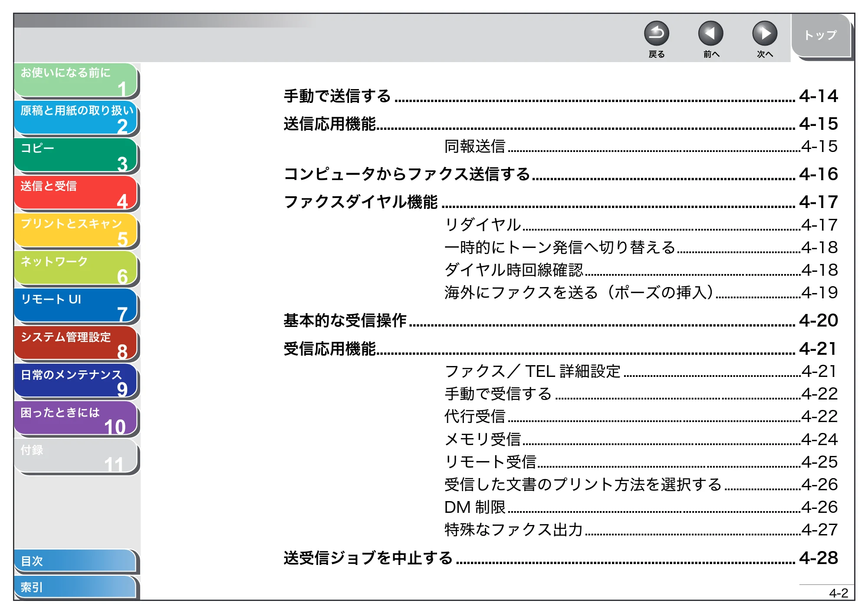
Task: Jump to 送信応用機能 4-15
Action: click(x=561, y=124)
